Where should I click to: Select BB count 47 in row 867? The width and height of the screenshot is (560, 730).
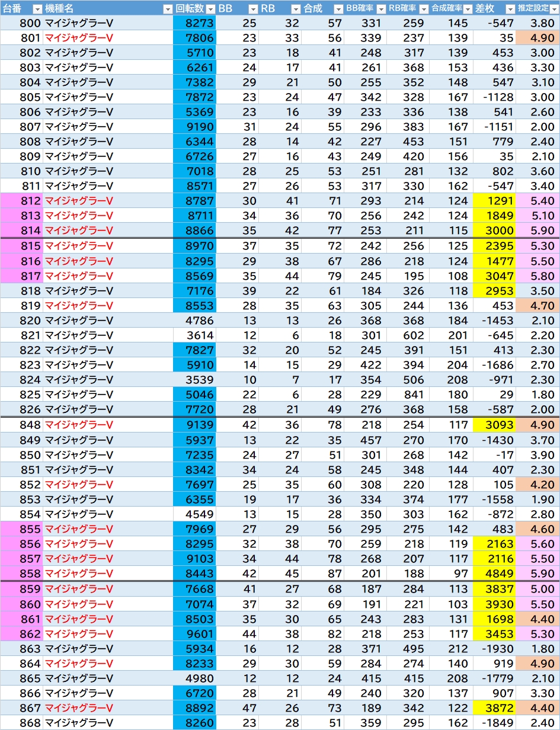pos(238,708)
